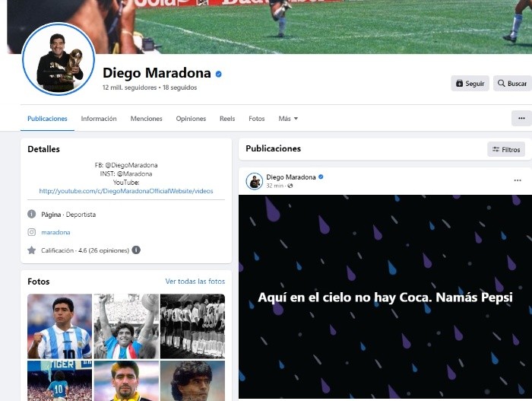
Task: Open the large profile picture
Action: pyautogui.click(x=59, y=59)
